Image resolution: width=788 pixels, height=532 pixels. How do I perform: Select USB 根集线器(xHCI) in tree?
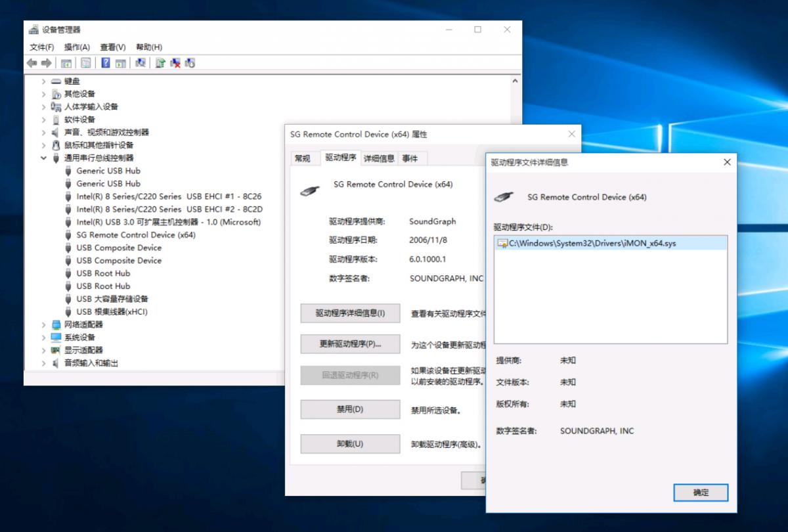click(x=112, y=311)
